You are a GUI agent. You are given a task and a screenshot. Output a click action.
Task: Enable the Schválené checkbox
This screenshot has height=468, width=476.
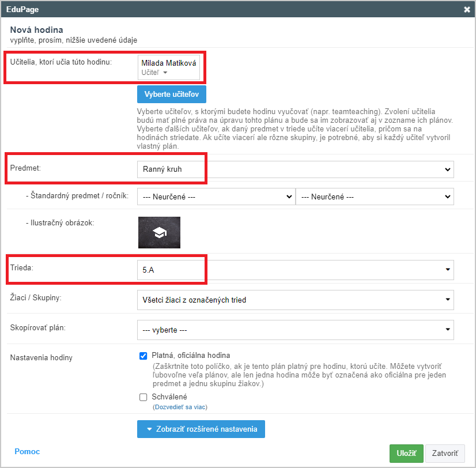pyautogui.click(x=143, y=397)
